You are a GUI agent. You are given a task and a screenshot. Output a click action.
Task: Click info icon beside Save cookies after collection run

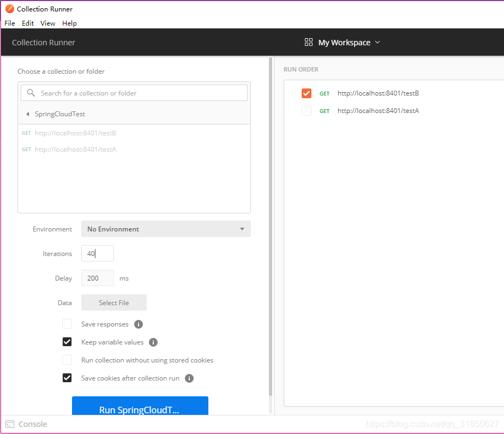tap(189, 378)
